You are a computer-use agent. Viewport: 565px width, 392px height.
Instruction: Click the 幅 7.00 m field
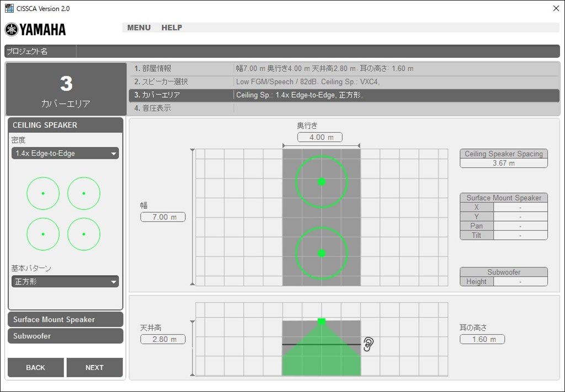coord(163,217)
